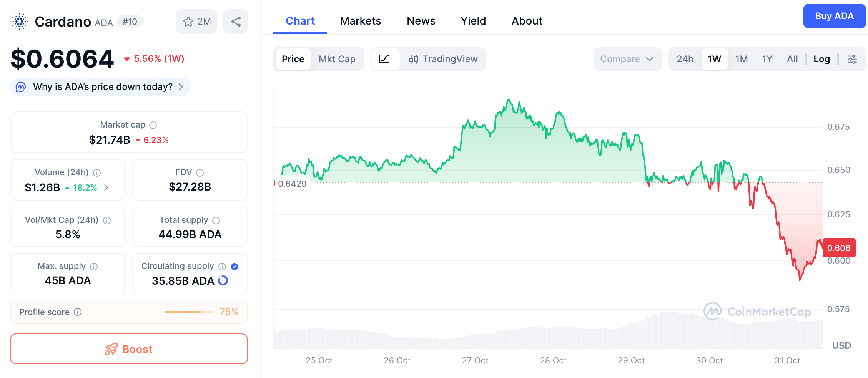Expand Volume (24h) details arrow

[106, 187]
